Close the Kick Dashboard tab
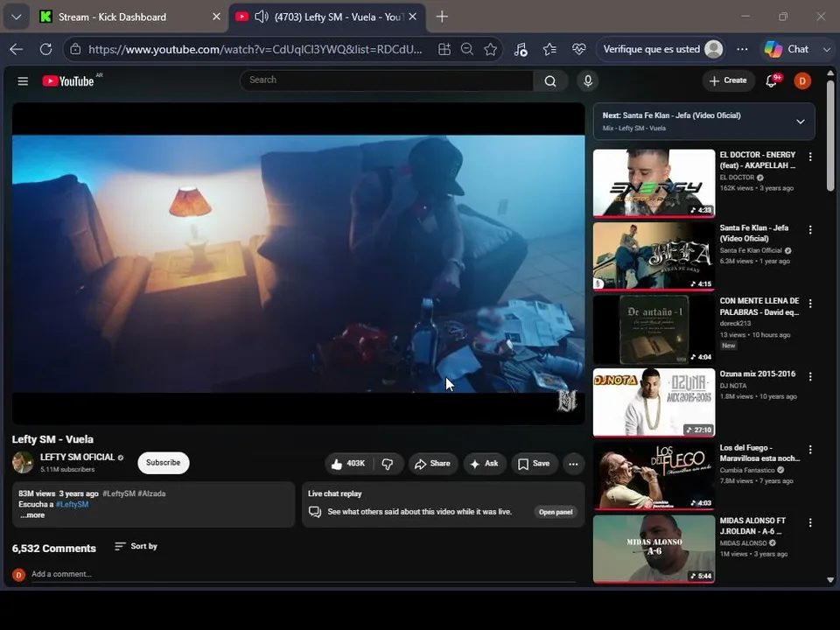The image size is (840, 630). (216, 17)
